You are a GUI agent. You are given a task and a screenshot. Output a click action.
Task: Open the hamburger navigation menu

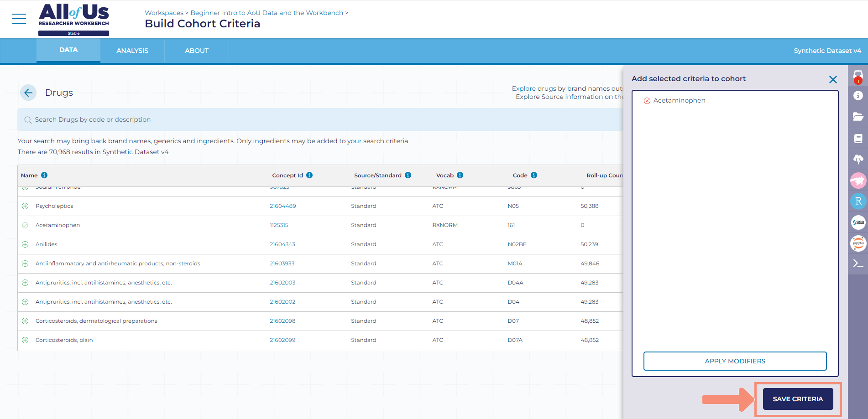(x=19, y=19)
